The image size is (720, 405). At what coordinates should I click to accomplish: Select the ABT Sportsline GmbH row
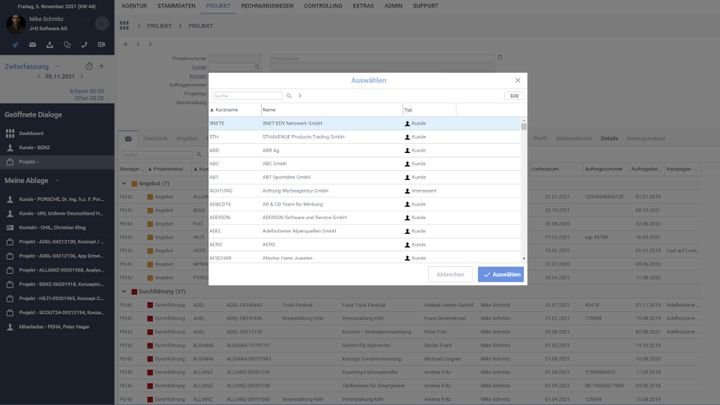coord(300,176)
